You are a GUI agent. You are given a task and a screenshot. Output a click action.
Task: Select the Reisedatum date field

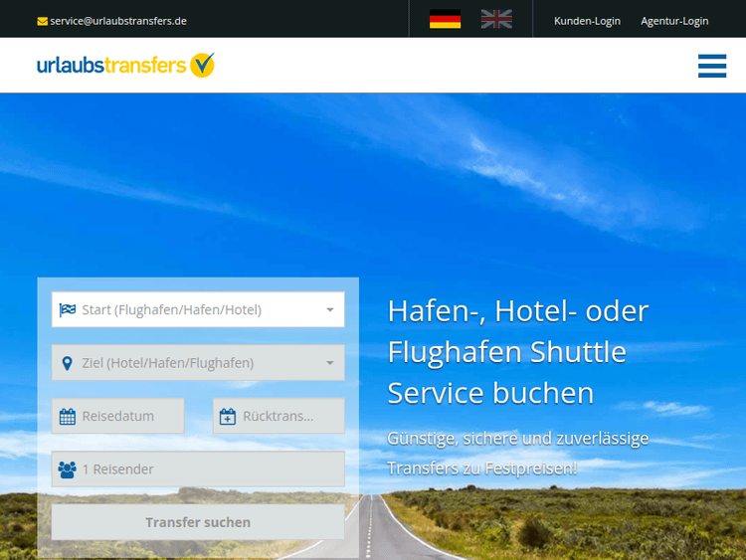pos(118,416)
